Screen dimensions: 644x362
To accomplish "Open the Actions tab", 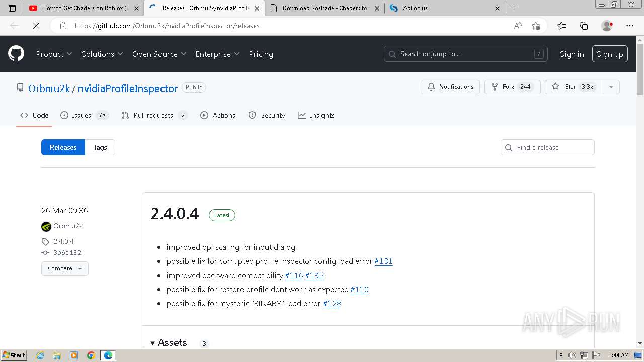I will [218, 115].
